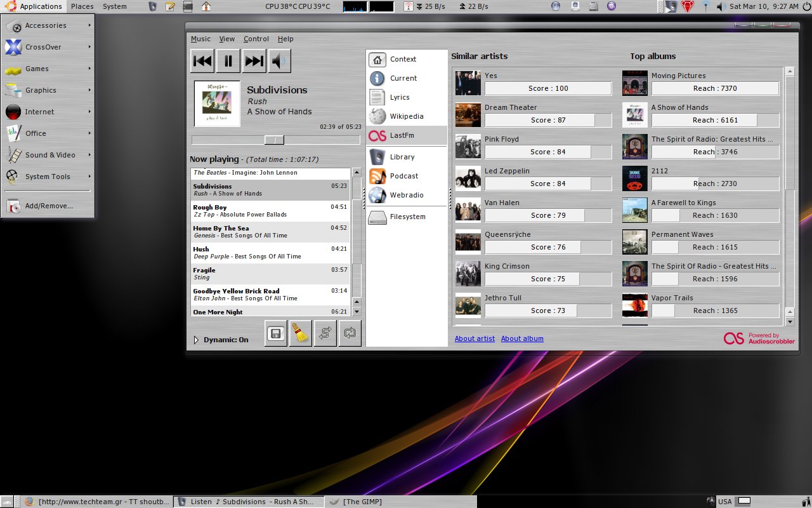The height and width of the screenshot is (508, 812).
Task: Open the Library browser
Action: coord(407,157)
